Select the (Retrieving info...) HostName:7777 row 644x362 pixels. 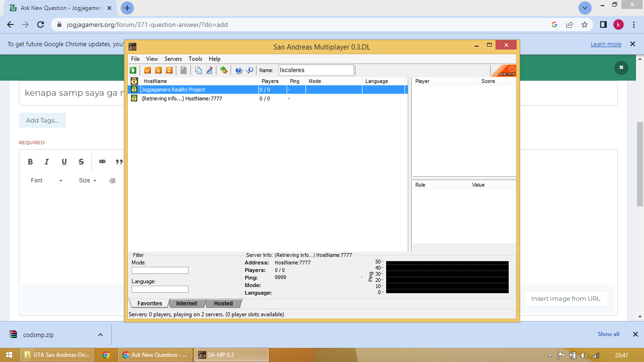[x=269, y=99]
